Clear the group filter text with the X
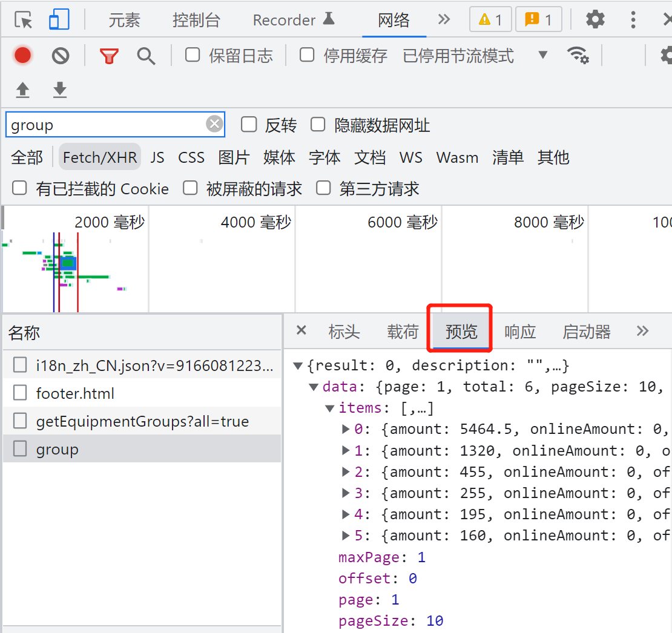 point(214,123)
